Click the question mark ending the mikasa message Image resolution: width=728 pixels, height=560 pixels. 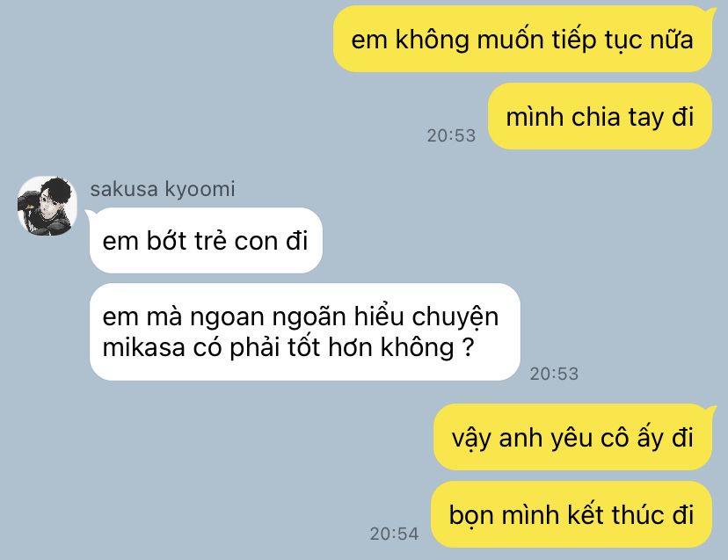point(469,346)
